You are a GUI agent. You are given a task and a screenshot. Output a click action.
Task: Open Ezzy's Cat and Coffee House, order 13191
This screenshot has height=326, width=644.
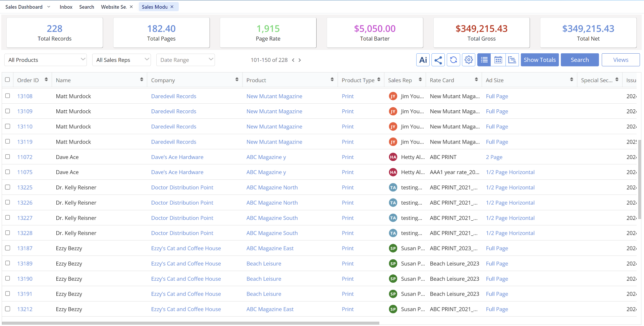pyautogui.click(x=186, y=294)
